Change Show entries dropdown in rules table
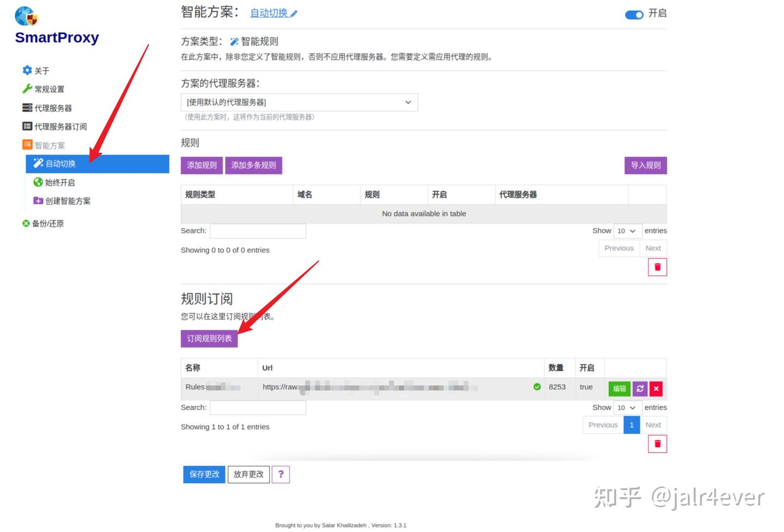 click(x=627, y=231)
